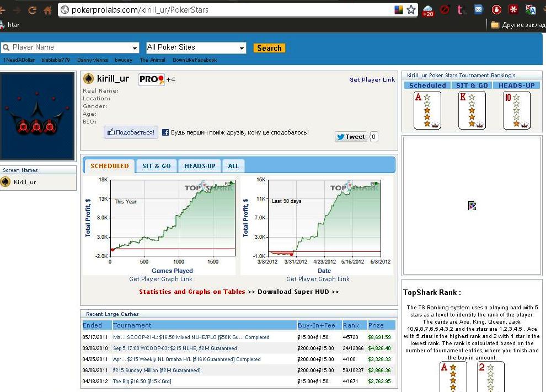Click the King ranking card under SIT & GO
Image resolution: width=546 pixels, height=392 pixels.
472,110
